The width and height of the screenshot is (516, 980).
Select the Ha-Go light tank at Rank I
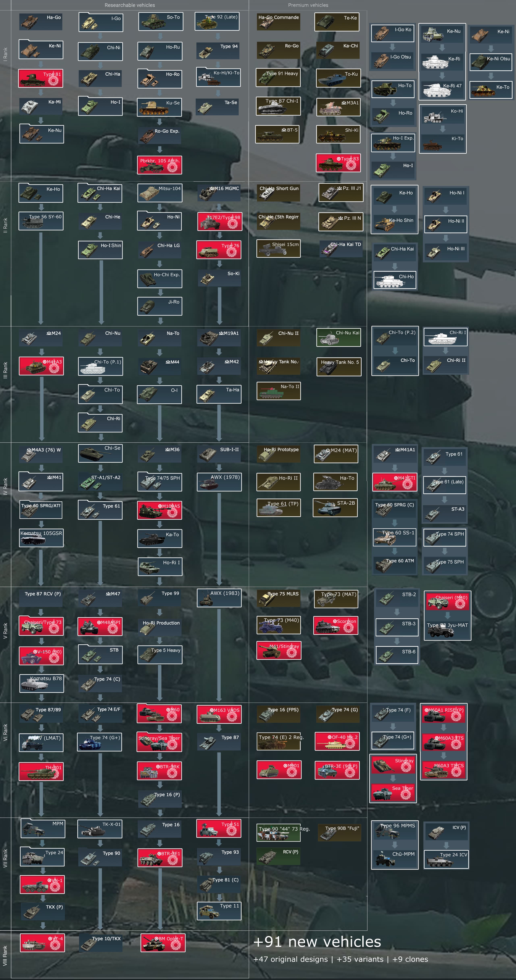click(x=41, y=22)
